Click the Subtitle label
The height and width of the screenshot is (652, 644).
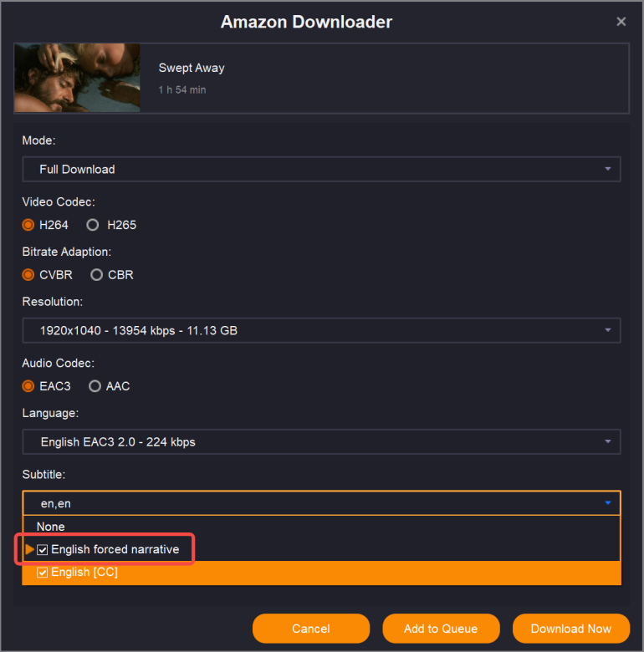43,475
